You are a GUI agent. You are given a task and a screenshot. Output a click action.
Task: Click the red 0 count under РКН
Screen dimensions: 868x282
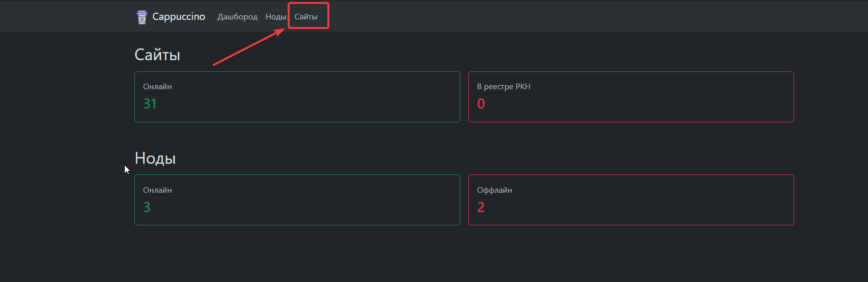point(481,104)
